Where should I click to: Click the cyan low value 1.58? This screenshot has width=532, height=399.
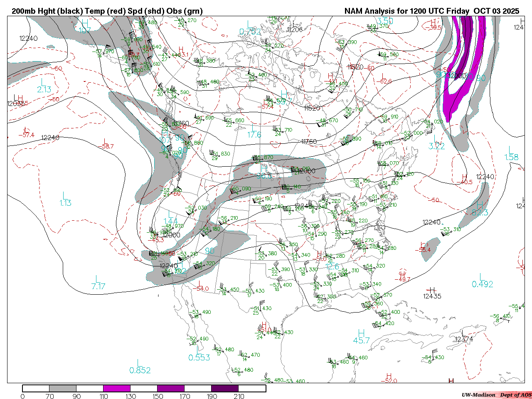pos(512,157)
